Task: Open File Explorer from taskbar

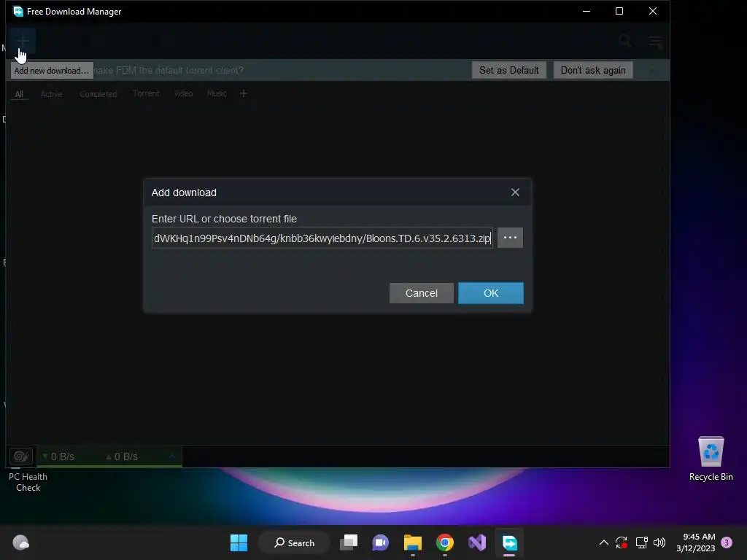Action: [x=413, y=542]
